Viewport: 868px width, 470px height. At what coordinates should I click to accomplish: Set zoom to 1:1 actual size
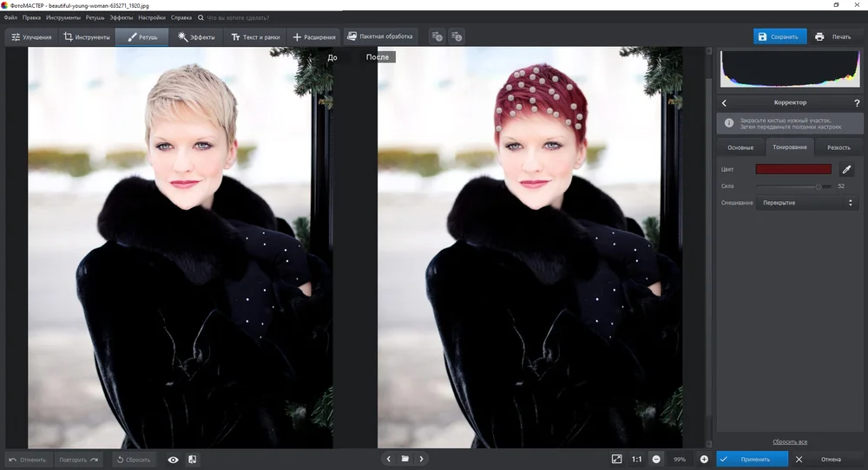tap(636, 459)
